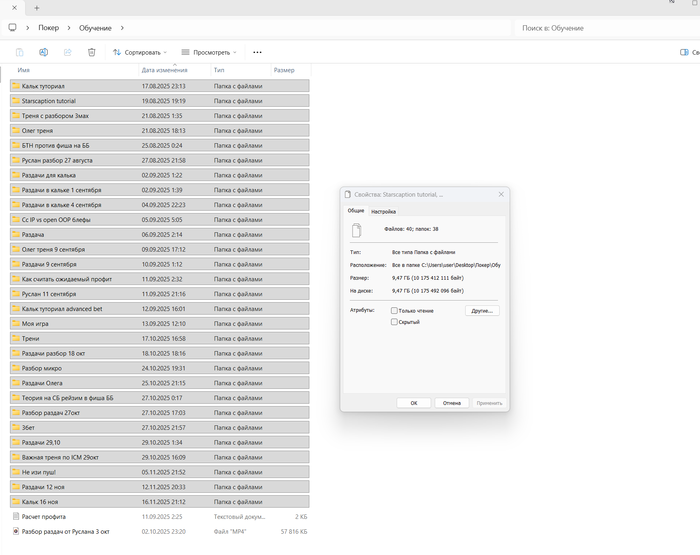The height and width of the screenshot is (555, 700).
Task: Click the multi-file icon in properties dialog
Action: coord(356,230)
